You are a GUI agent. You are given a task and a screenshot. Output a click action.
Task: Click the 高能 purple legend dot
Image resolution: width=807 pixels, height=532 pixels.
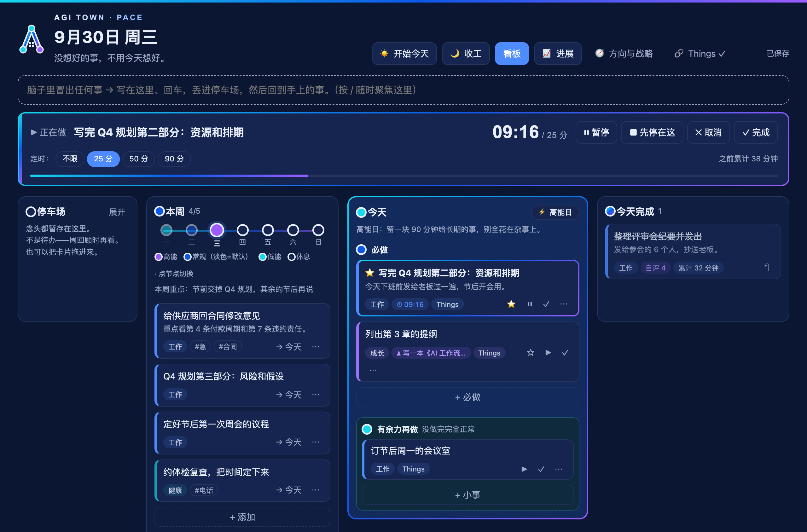click(158, 257)
